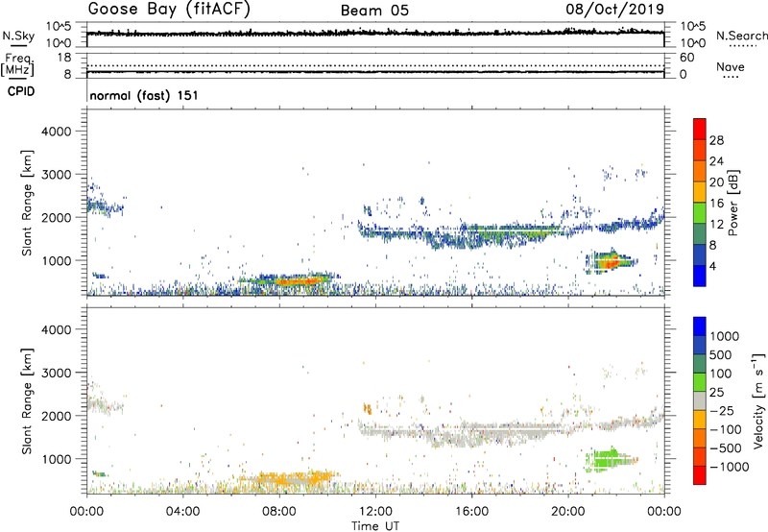Screen dimensions: 768x532
Task: Select the 'N.Sky' legend label
Action: point(18,36)
